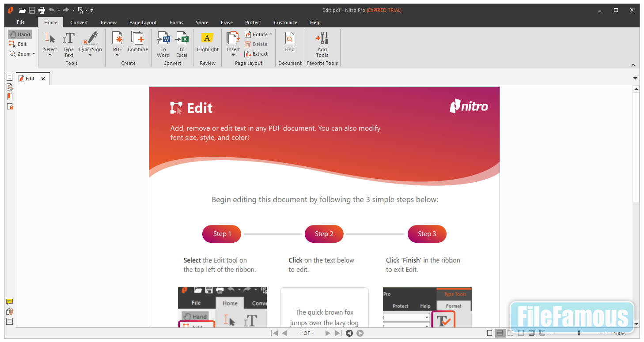This screenshot has width=644, height=342.
Task: Click the cursor selection icon in the title bar
Action: point(80,10)
